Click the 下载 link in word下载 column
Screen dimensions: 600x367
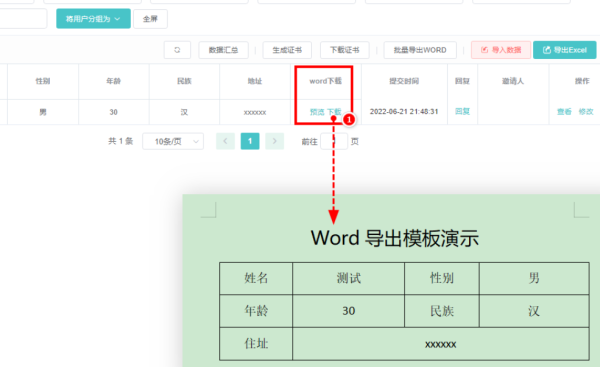[334, 112]
